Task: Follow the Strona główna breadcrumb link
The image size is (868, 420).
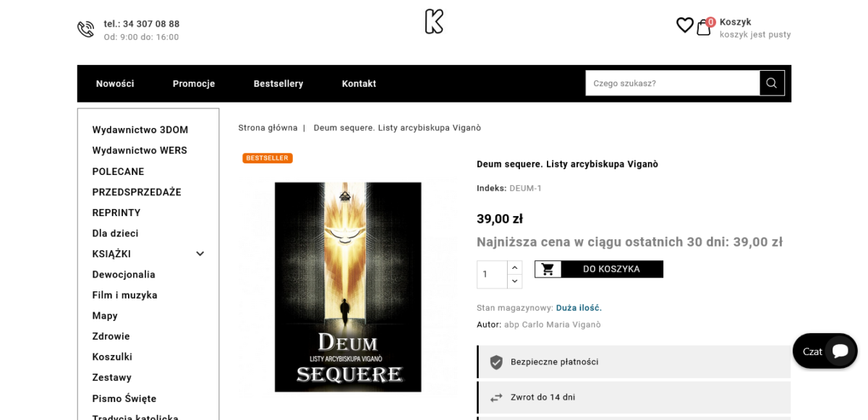Action: [268, 128]
